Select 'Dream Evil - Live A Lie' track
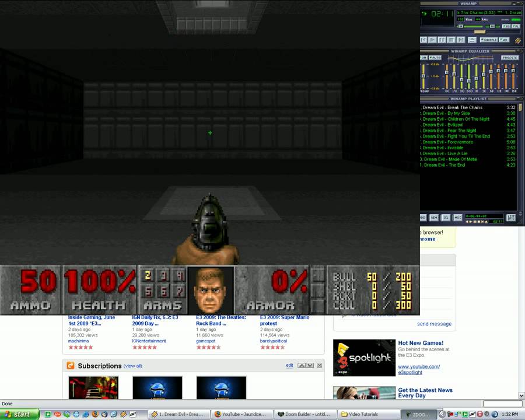The image size is (525, 420). tap(468, 153)
